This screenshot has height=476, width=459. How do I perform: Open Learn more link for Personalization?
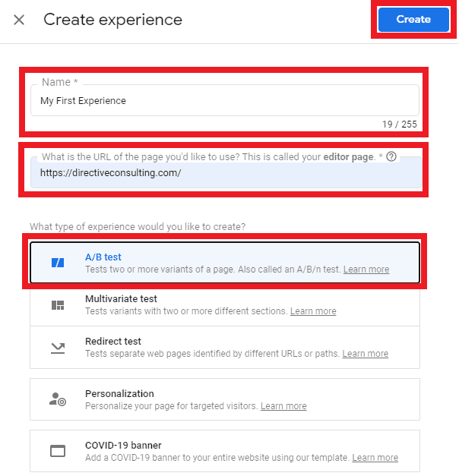click(283, 406)
